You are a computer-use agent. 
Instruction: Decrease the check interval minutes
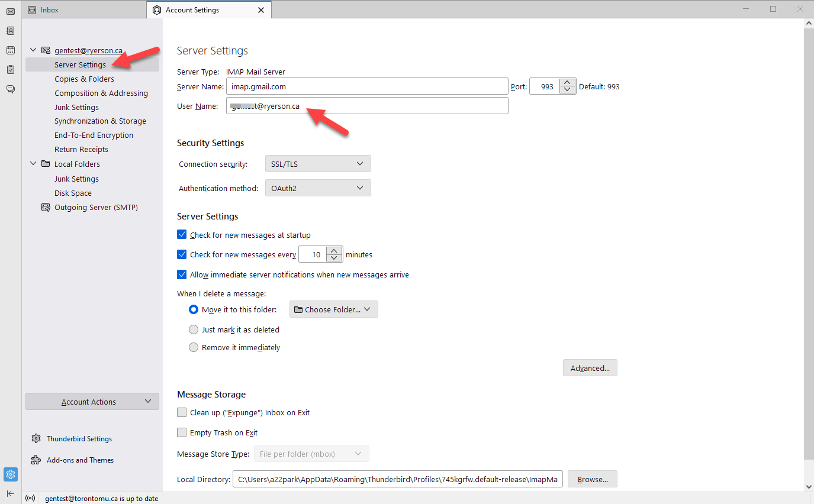pos(334,258)
